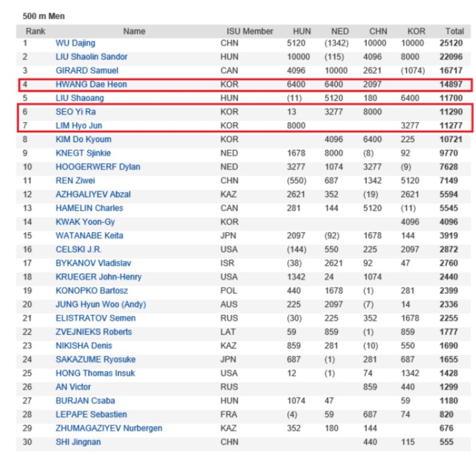Select REN Ziwei name link

coord(75,181)
